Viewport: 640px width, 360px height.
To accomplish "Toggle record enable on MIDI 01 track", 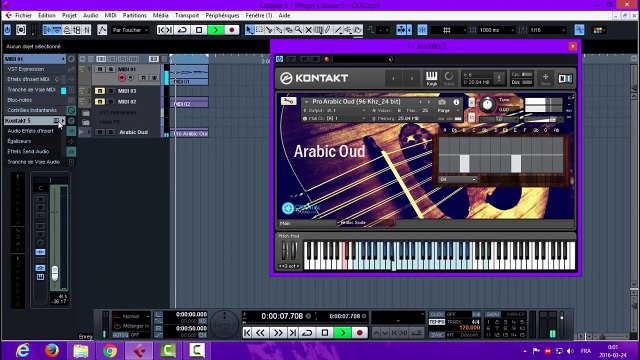I will [x=122, y=78].
